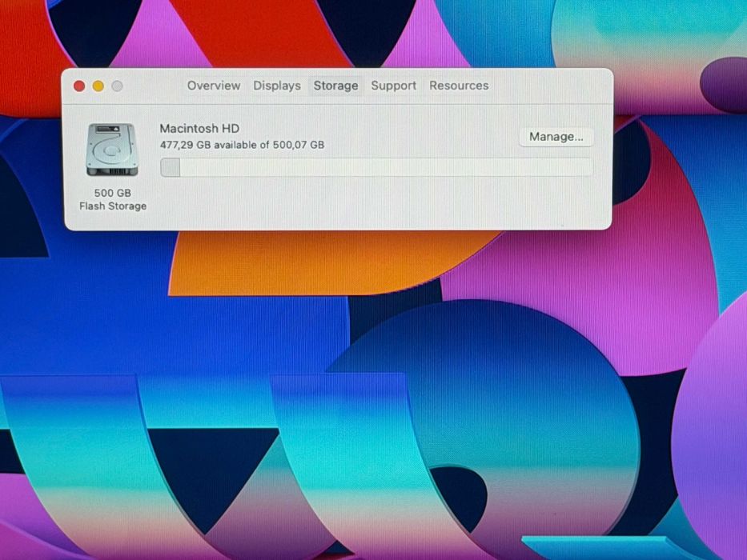Open the Displays tab

[277, 86]
